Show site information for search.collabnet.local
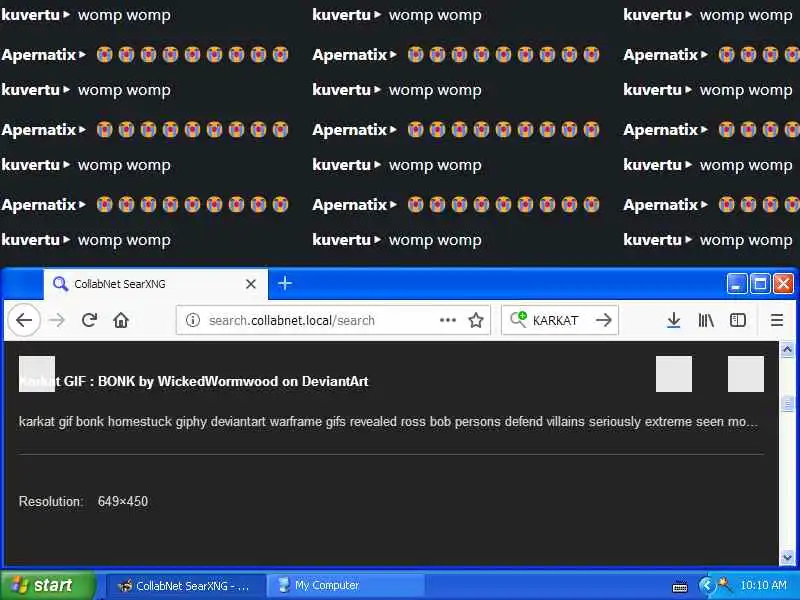800x600 pixels. 192,320
